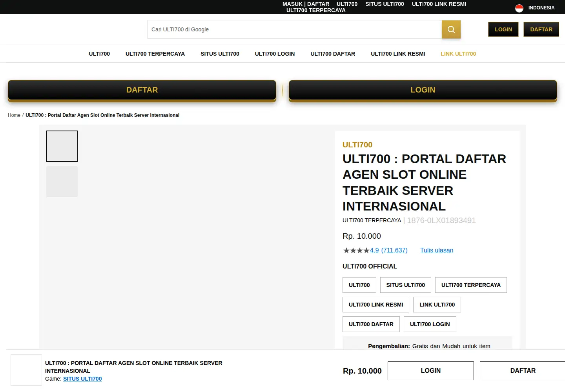Click the sticky bar product thumbnail
The image size is (565, 392).
26,370
